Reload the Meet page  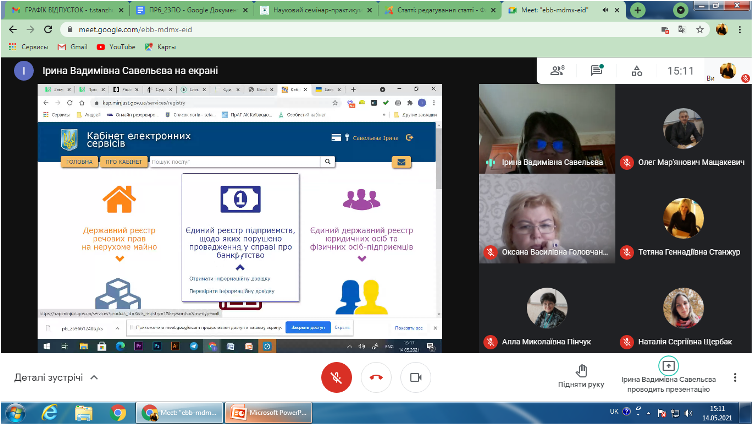point(48,29)
